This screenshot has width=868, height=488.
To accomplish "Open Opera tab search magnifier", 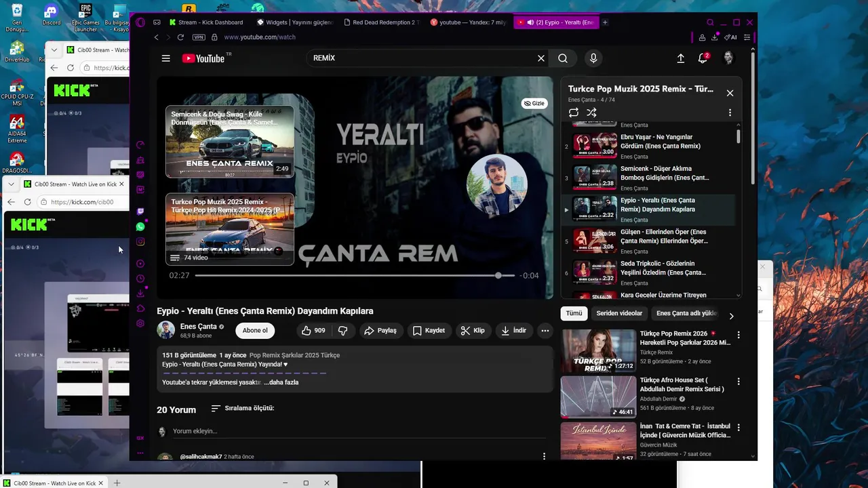I will coord(710,22).
